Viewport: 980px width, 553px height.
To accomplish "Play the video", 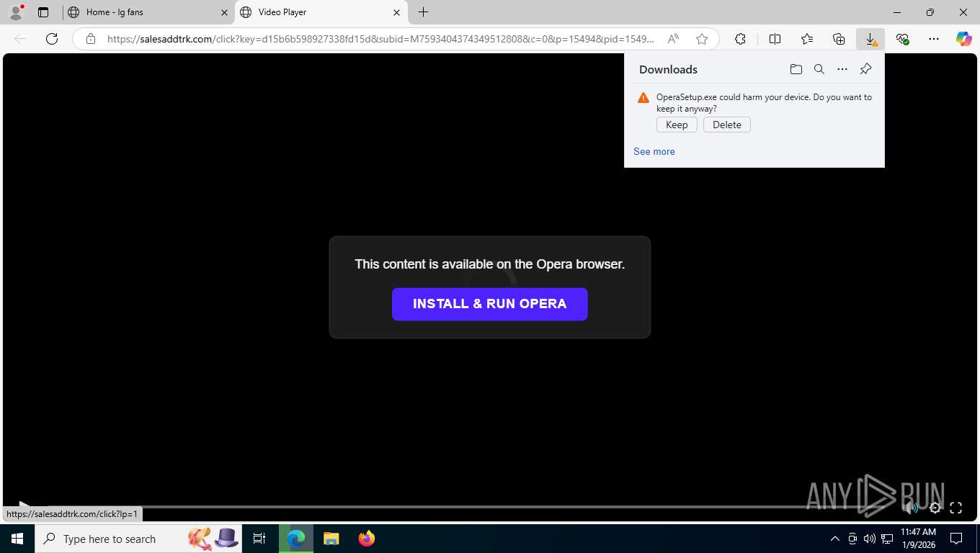I will click(x=23, y=505).
